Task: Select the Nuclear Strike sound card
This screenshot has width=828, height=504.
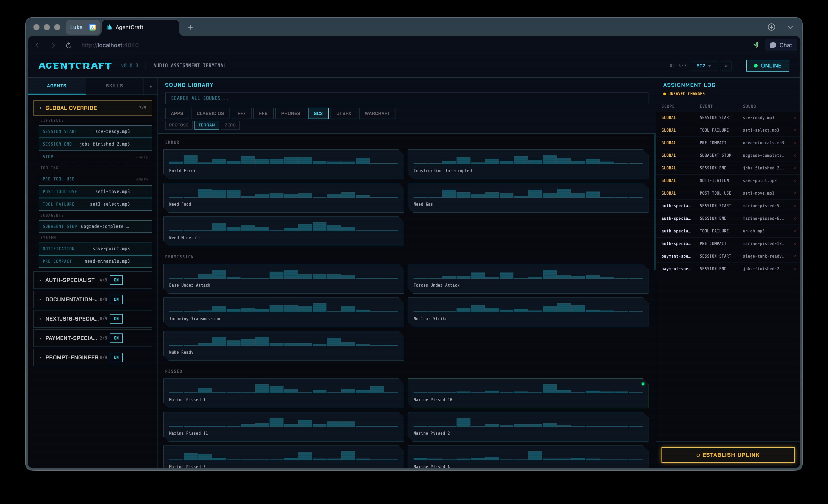Action: pyautogui.click(x=528, y=313)
